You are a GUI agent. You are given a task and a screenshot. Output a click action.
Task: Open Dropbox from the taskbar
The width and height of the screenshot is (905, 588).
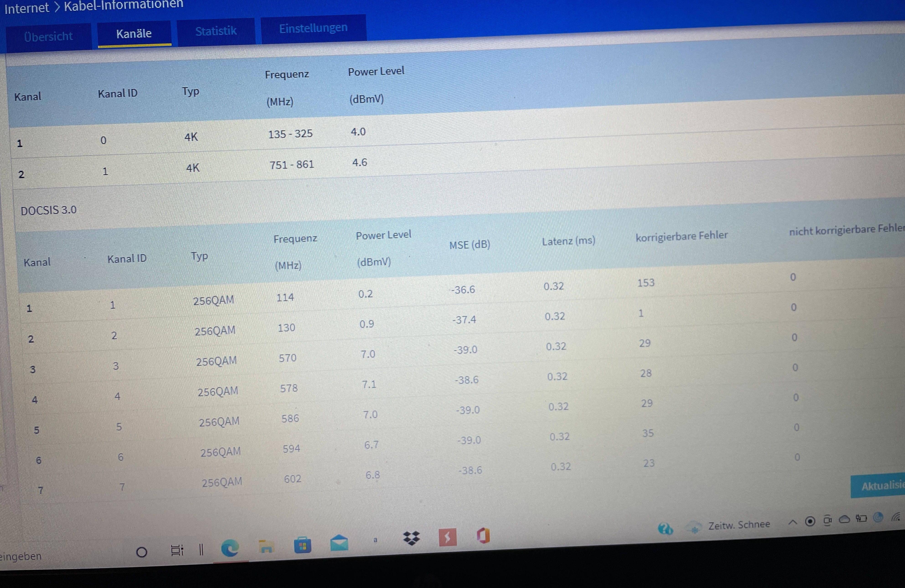[411, 538]
